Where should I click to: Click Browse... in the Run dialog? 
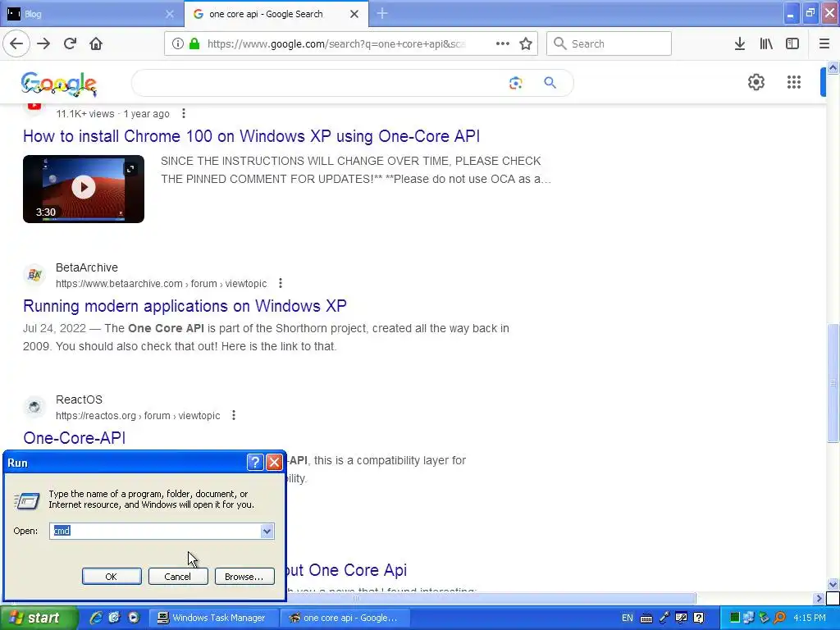click(244, 577)
